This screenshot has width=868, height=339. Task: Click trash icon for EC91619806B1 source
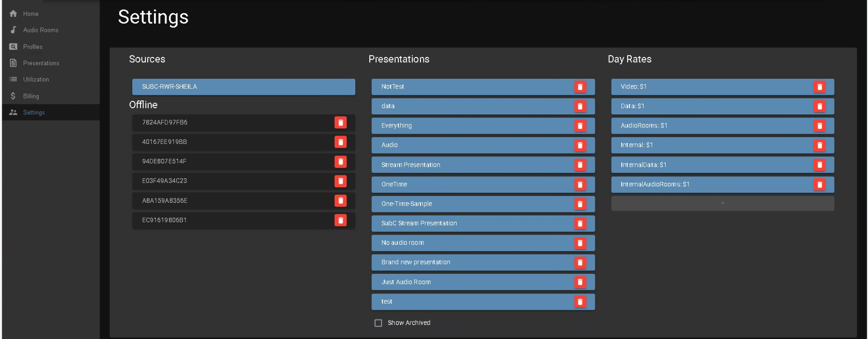[x=340, y=220]
